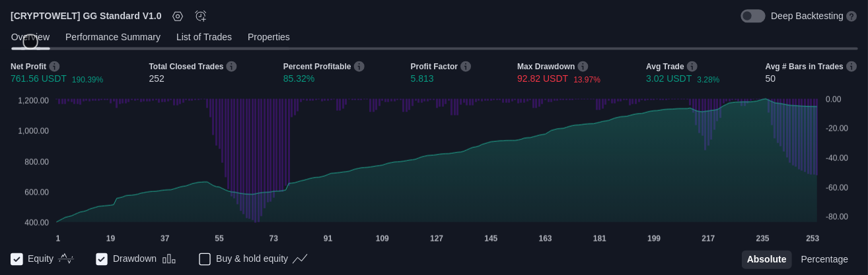The image size is (868, 275).
Task: Open strategy settings gear icon
Action: 178,16
